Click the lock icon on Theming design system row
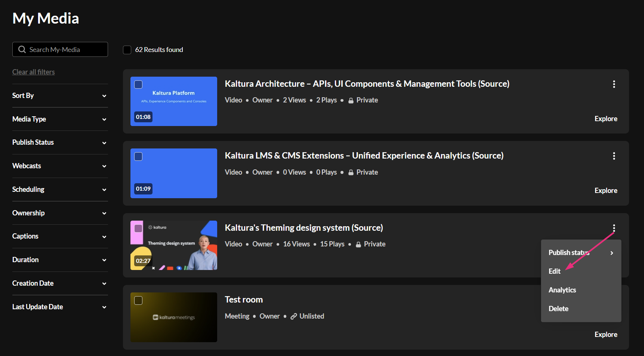This screenshot has height=356, width=644. tap(358, 244)
